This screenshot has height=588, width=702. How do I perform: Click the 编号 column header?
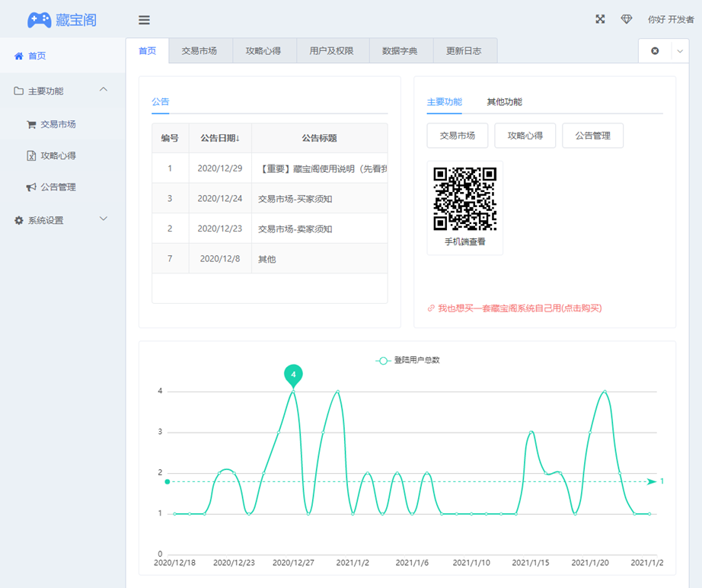pos(170,138)
